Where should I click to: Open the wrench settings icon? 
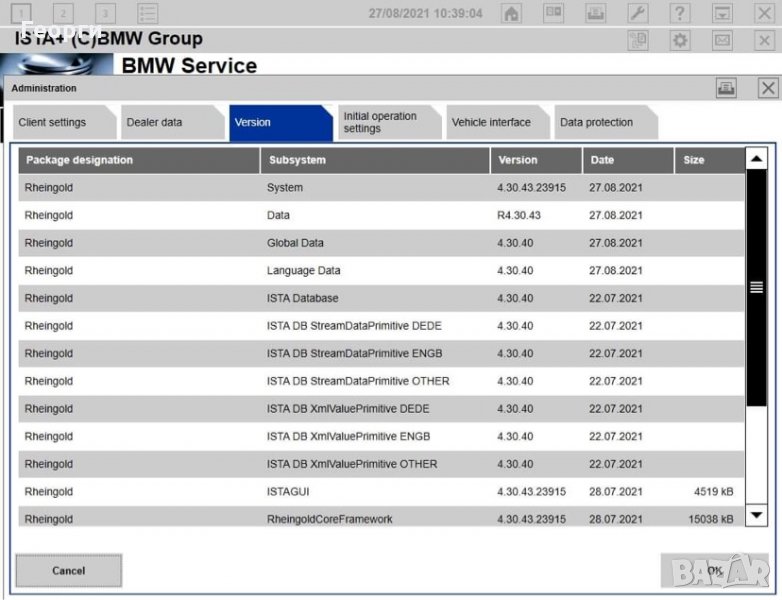tap(637, 14)
